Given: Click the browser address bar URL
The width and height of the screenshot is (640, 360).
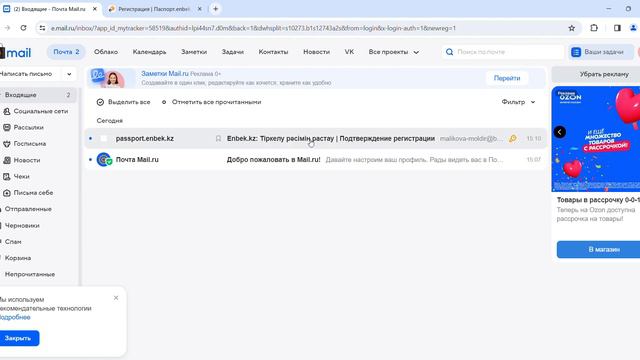Looking at the screenshot, I should (x=253, y=28).
